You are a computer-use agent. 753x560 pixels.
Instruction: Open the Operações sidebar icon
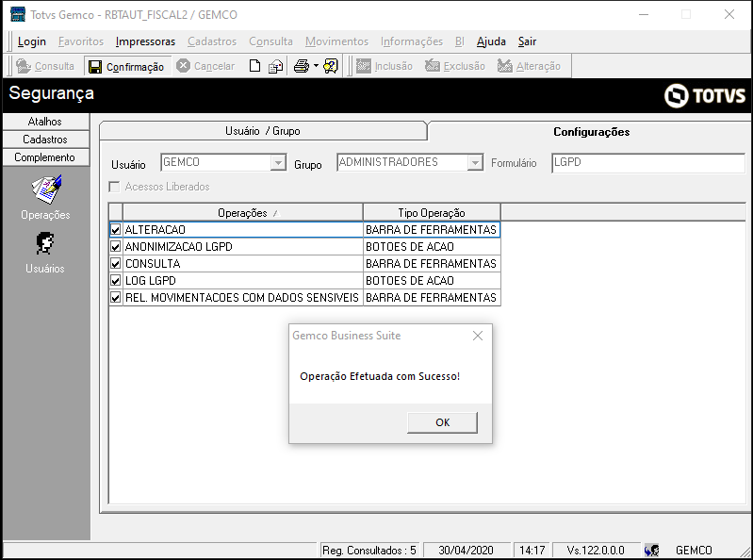tap(46, 189)
